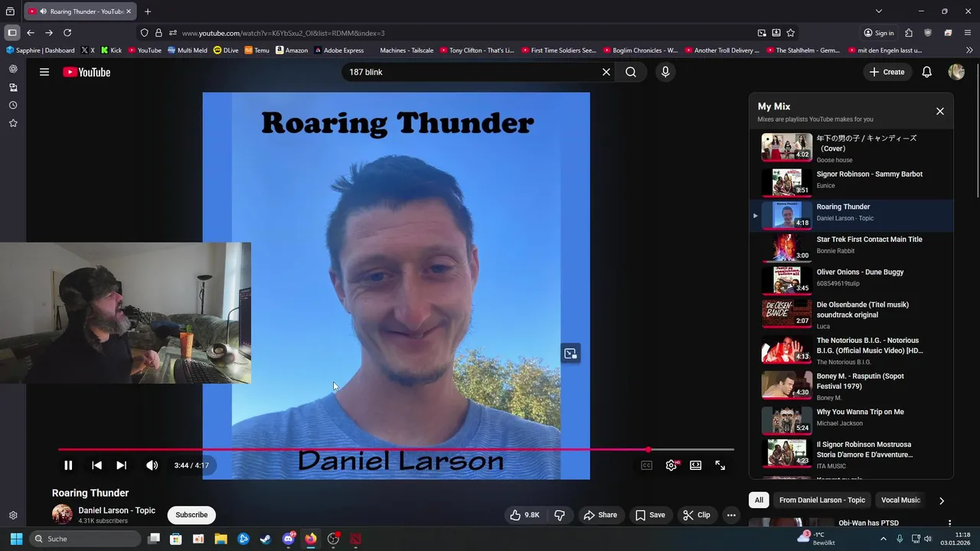Enter fullscreen mode in player

720,465
